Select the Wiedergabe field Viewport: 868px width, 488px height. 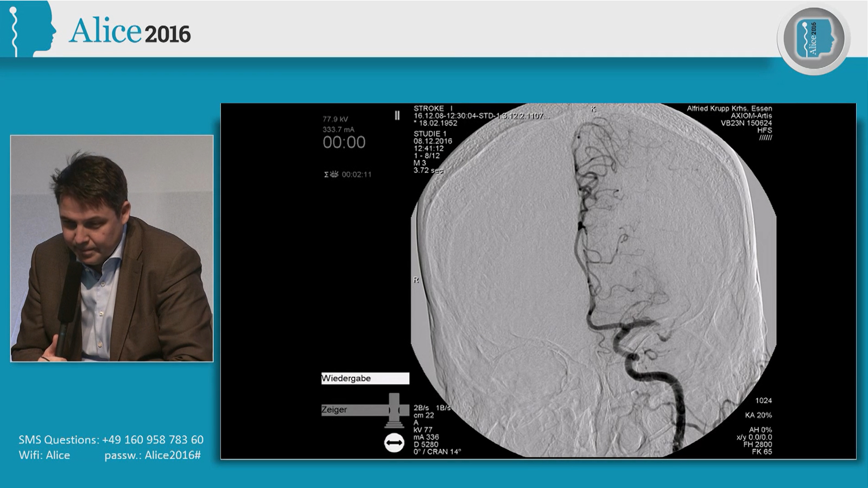[x=365, y=378]
